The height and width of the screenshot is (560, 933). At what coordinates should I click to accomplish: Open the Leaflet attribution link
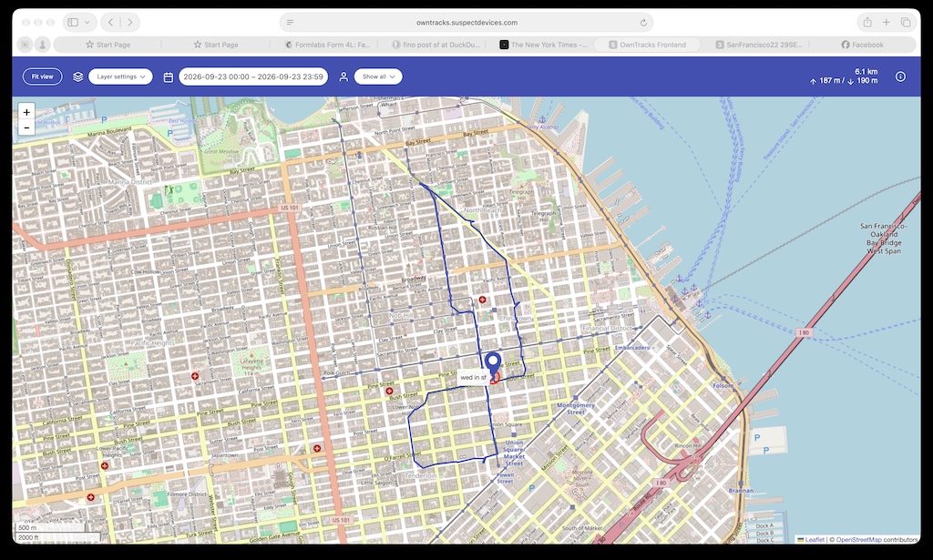[x=811, y=540]
